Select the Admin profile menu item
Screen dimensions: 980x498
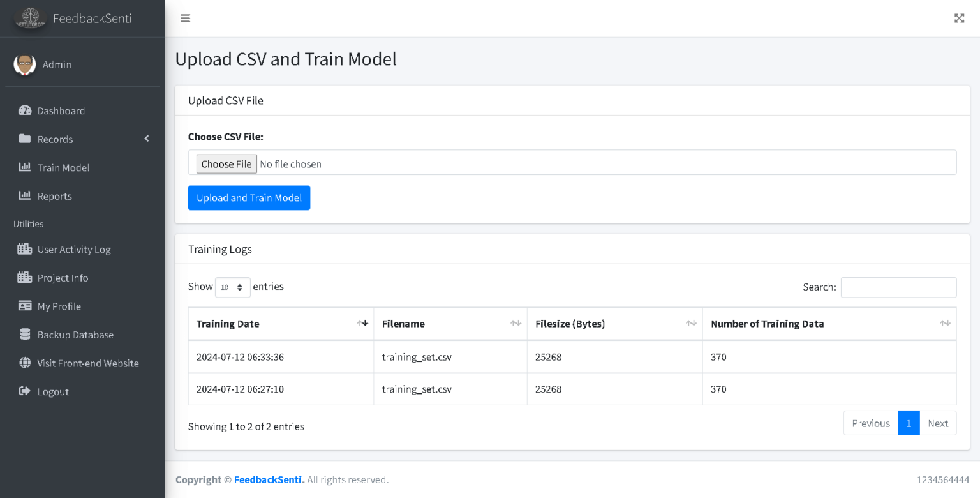[x=57, y=64]
